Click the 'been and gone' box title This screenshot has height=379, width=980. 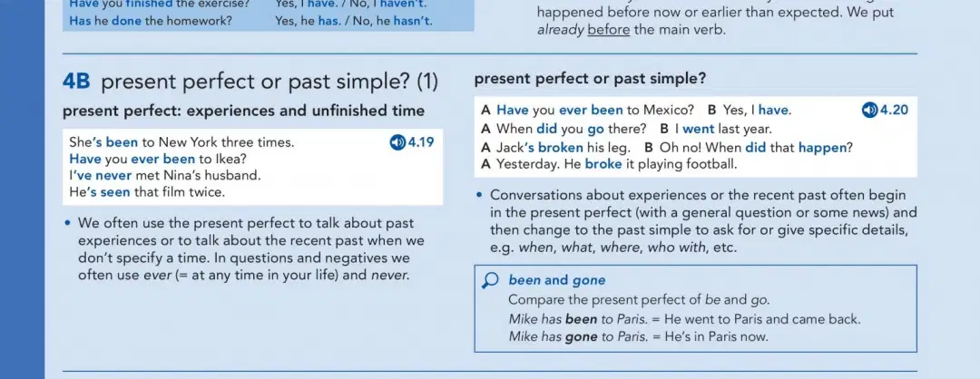point(557,280)
